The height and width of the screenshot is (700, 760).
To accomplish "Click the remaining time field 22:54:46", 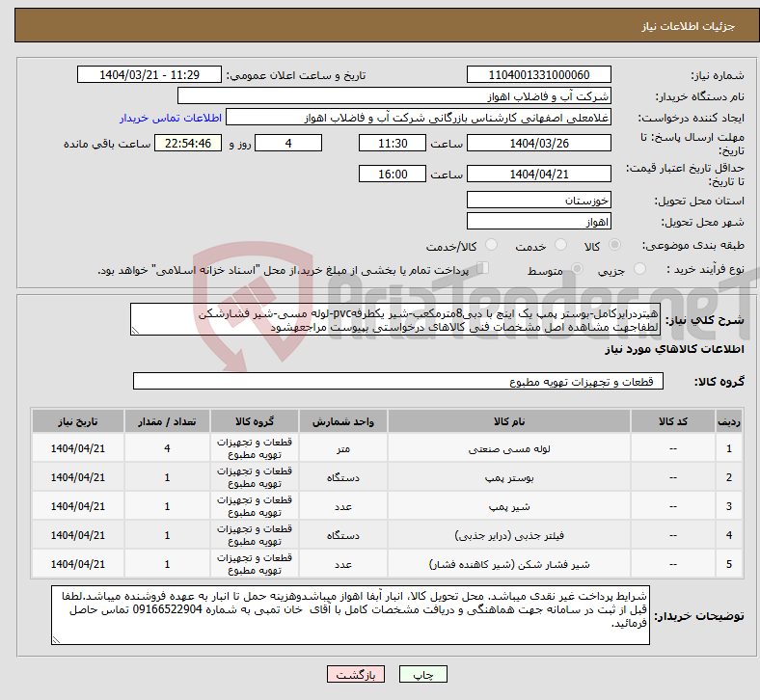I will point(188,144).
